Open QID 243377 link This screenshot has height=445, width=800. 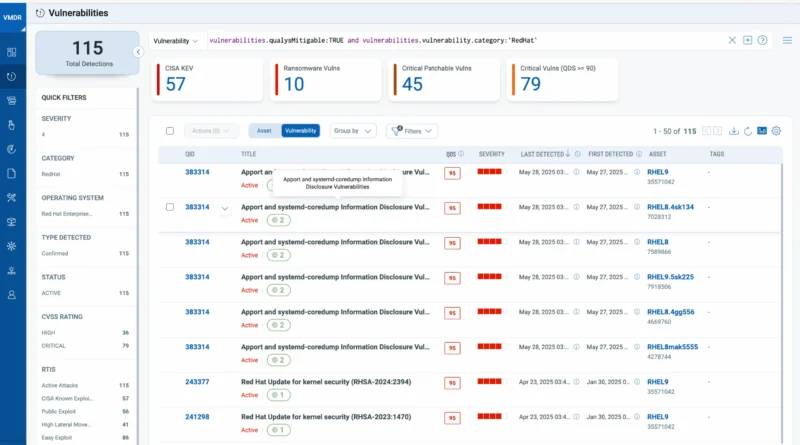point(197,382)
